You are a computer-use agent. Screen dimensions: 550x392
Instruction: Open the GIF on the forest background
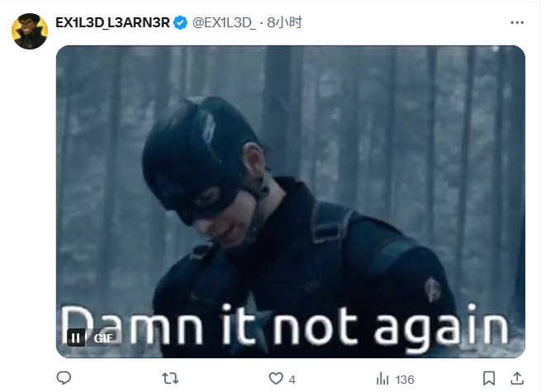click(291, 201)
